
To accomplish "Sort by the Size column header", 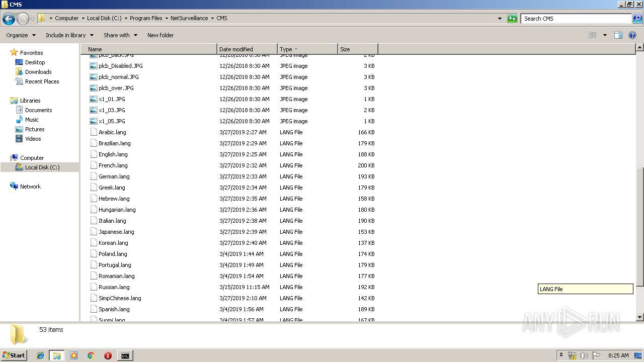I will (358, 49).
